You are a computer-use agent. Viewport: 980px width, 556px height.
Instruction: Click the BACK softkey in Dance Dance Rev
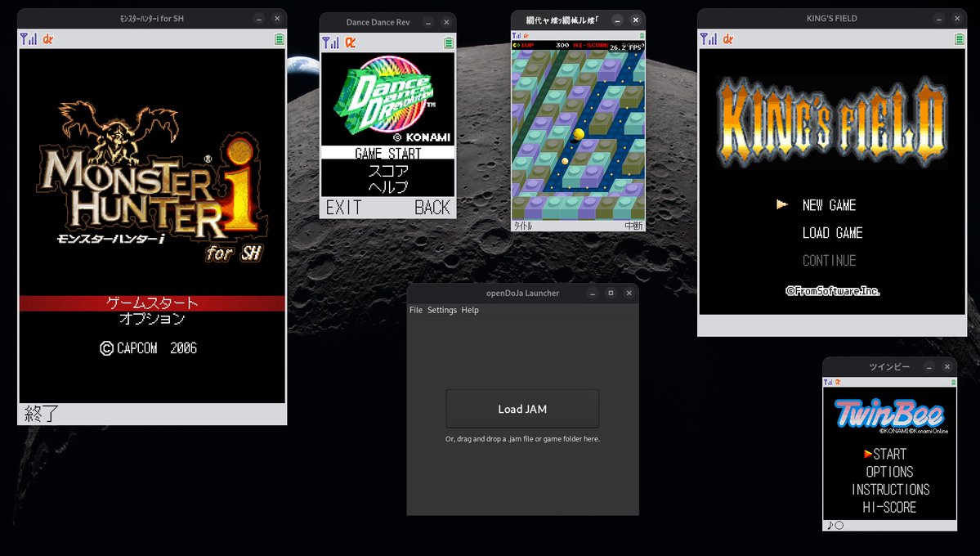coord(432,208)
